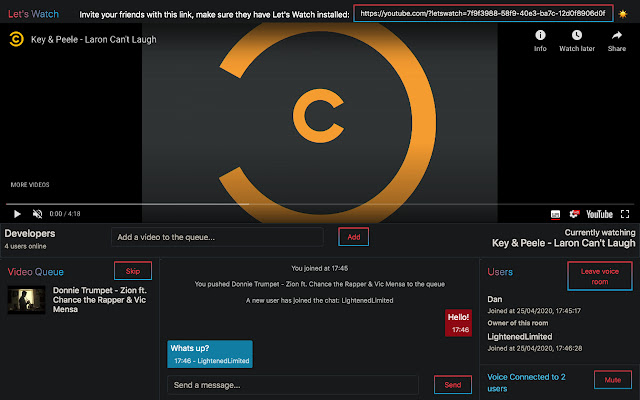Viewport: 640px width, 400px height.
Task: Click the Let's Watch logo text
Action: click(33, 14)
